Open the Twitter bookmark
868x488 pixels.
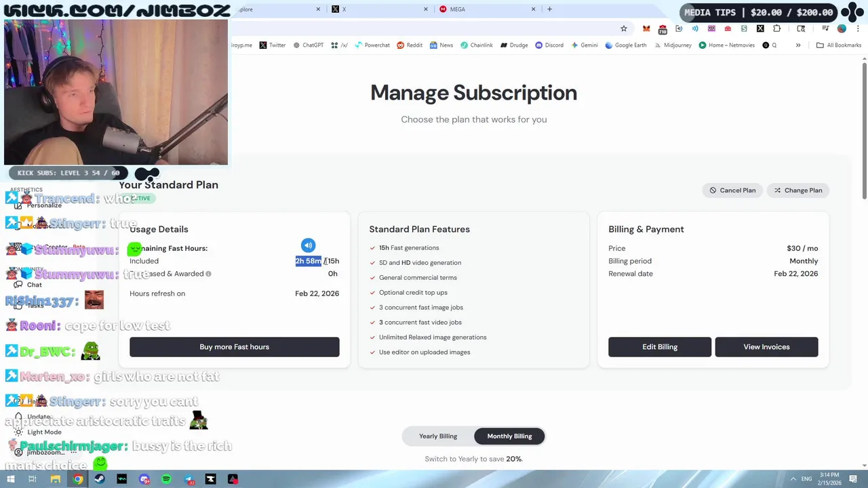point(273,45)
